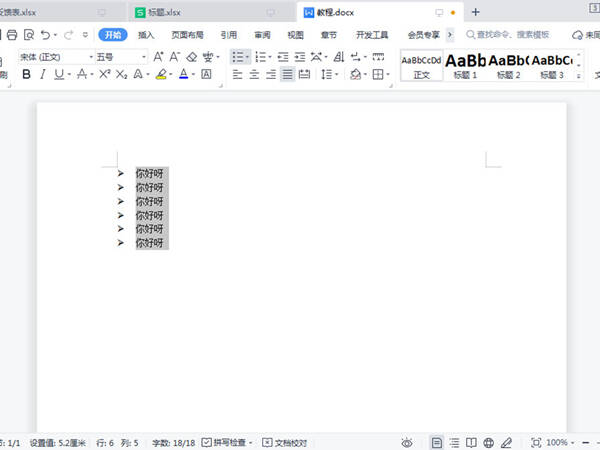Undo the last action
Screen dimensions: 600x450
pos(46,35)
